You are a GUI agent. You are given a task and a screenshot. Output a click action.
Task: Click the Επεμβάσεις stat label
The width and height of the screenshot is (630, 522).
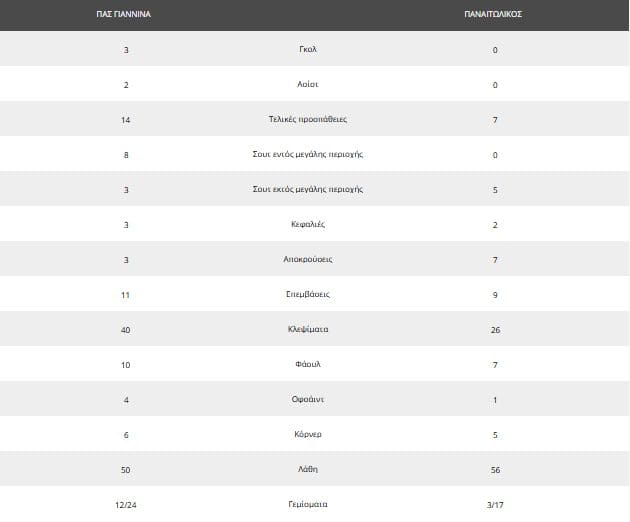tap(309, 294)
